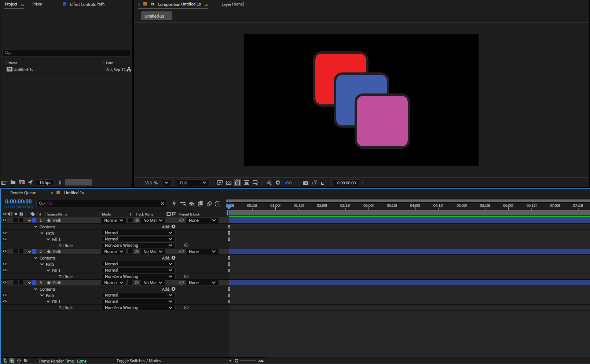Take snapshot with camera icon
Screen dimensions: 590x364
[306, 183]
